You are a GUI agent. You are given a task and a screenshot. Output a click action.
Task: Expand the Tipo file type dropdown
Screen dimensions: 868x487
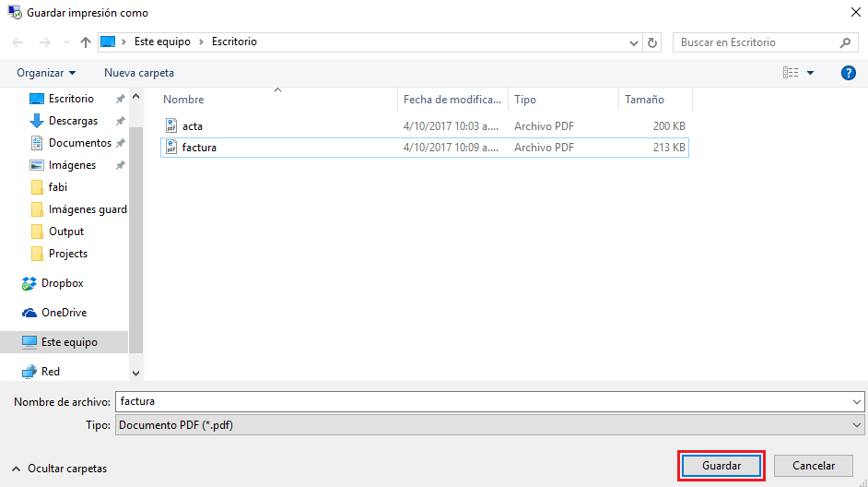(x=857, y=425)
